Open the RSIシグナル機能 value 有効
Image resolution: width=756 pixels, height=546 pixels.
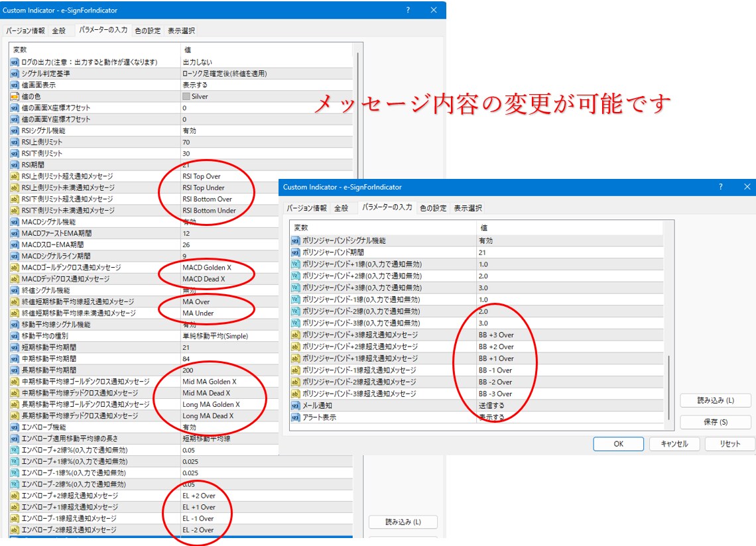(266, 131)
